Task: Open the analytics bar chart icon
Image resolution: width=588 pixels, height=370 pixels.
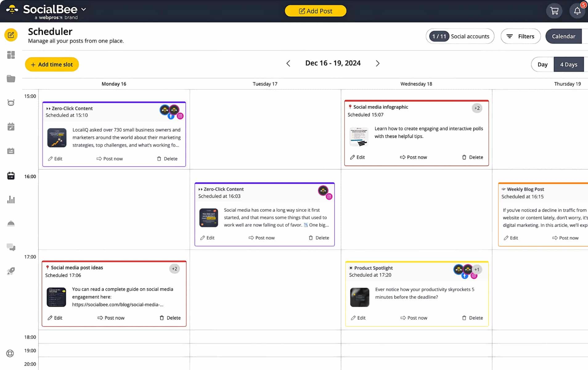Action: [x=11, y=200]
